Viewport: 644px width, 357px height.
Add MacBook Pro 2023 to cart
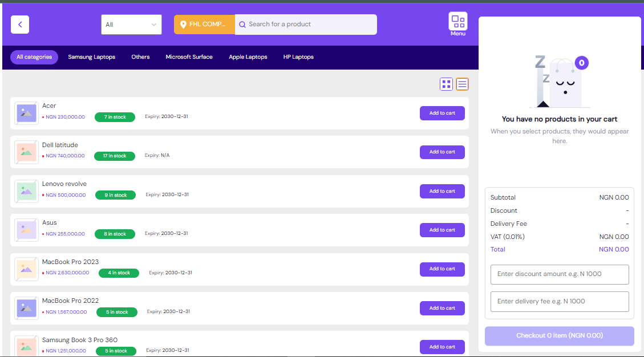coord(442,269)
